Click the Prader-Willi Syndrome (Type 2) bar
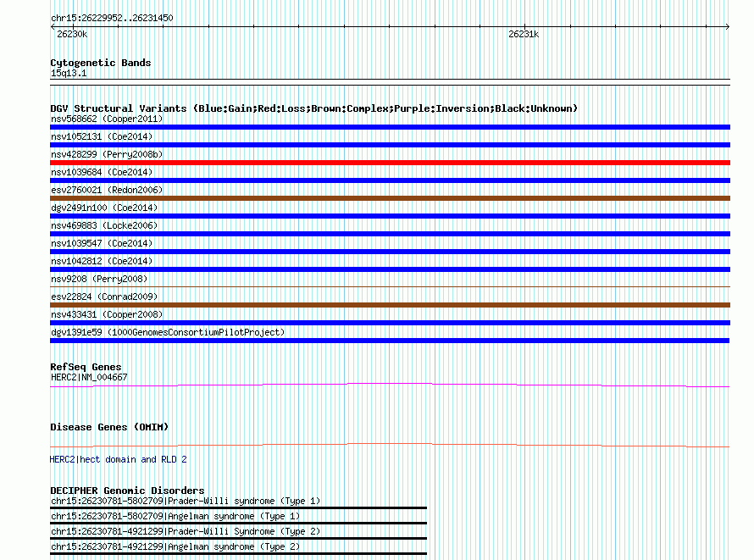Viewport: 754px width, 560px height. coord(239,538)
